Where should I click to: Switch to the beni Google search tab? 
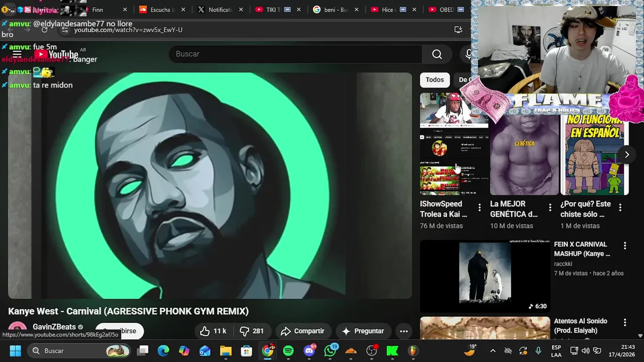pyautogui.click(x=336, y=10)
